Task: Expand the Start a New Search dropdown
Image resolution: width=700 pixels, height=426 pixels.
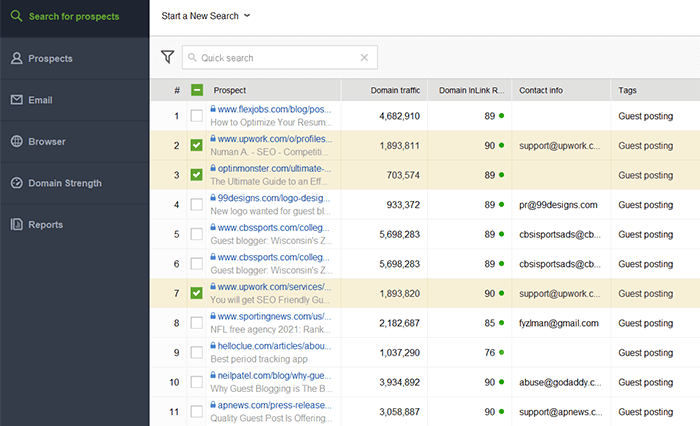Action: [x=206, y=16]
